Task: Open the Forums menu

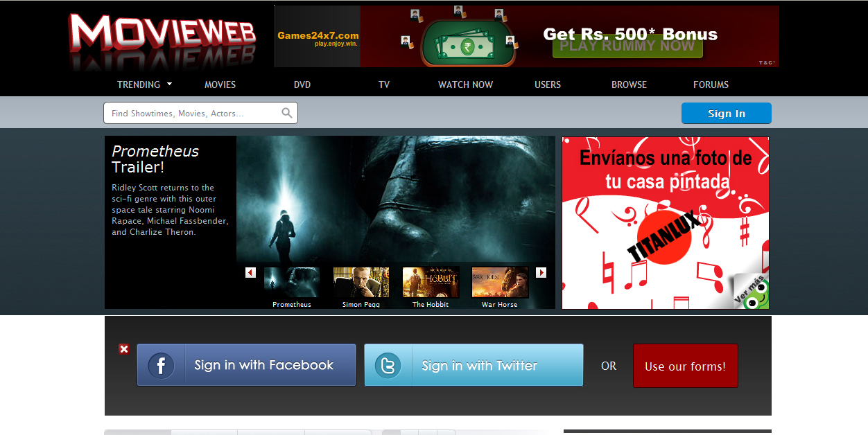Action: coord(711,85)
